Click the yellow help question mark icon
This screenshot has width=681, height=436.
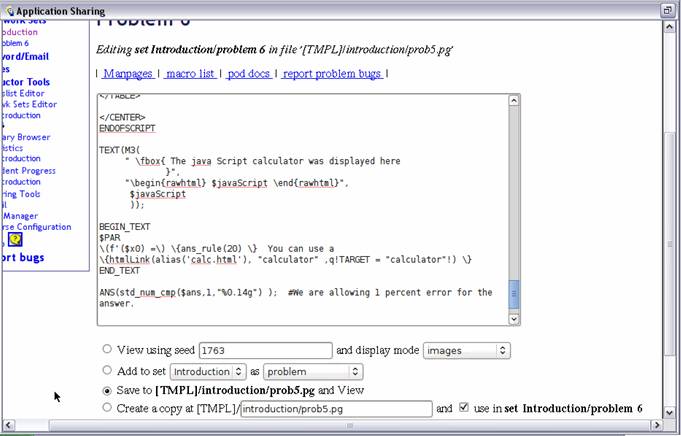click(x=29, y=239)
